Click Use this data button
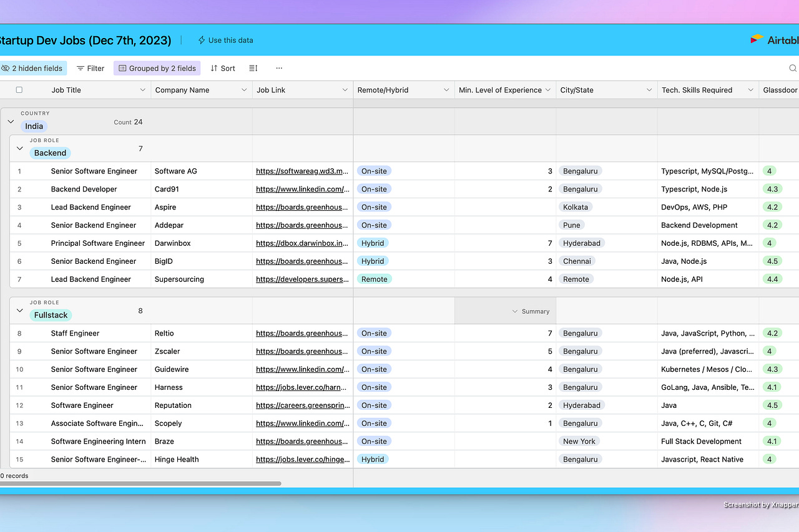Viewport: 799px width, 532px height. (x=225, y=40)
